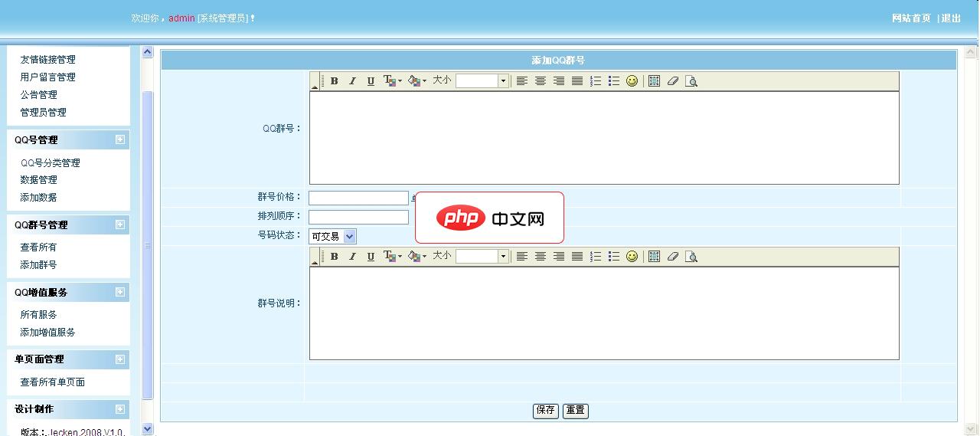Toggle Underline in the QQ群号 editor toolbar
Screen dimensions: 980x436
(x=371, y=81)
